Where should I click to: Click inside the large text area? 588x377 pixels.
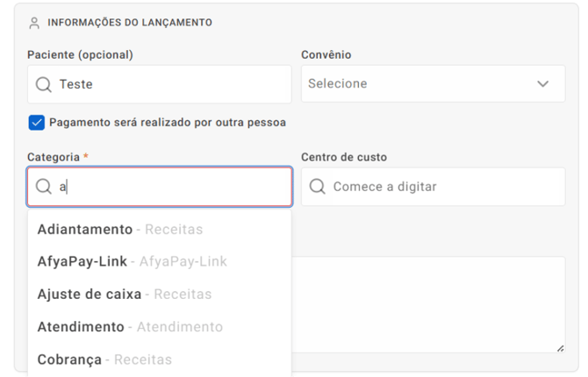tap(428, 305)
